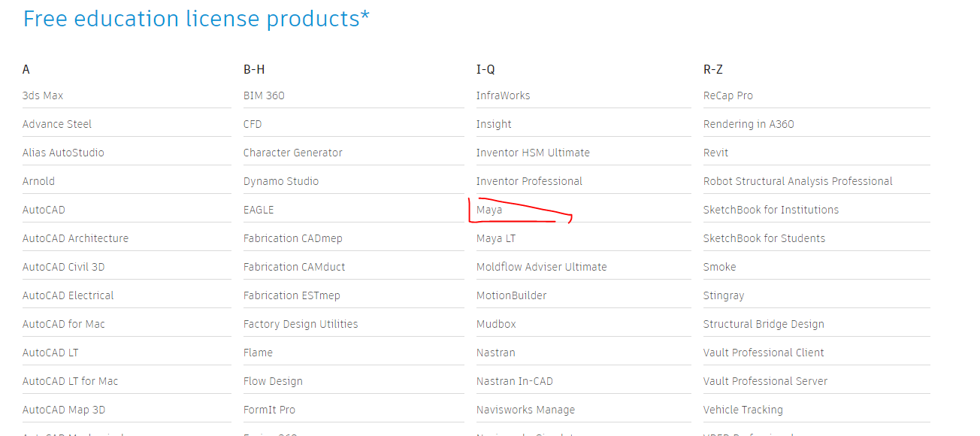Click SketchBook for Students
The width and height of the screenshot is (980, 436).
point(764,238)
